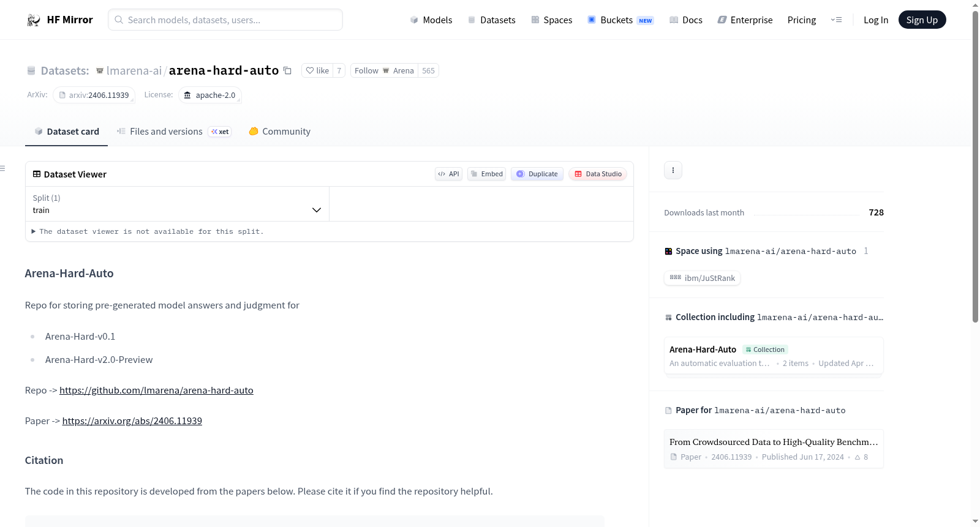Open the API button in Dataset Viewer

(448, 174)
